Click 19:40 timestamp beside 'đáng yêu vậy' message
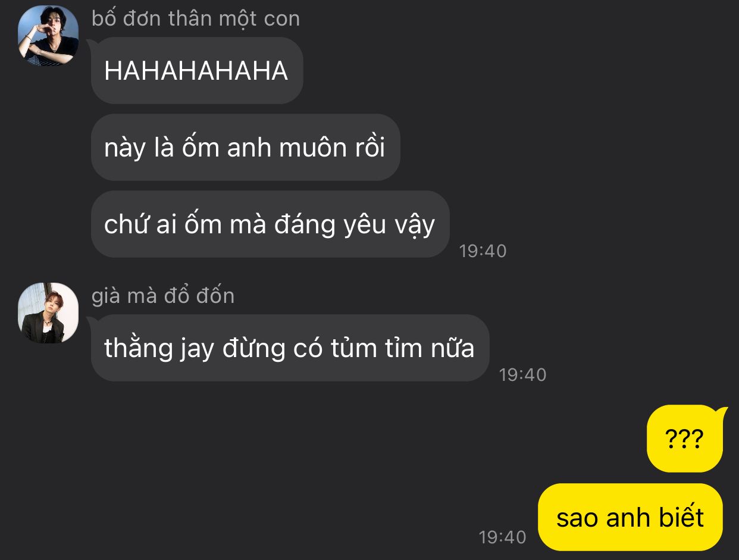This screenshot has width=739, height=560. coord(483,251)
